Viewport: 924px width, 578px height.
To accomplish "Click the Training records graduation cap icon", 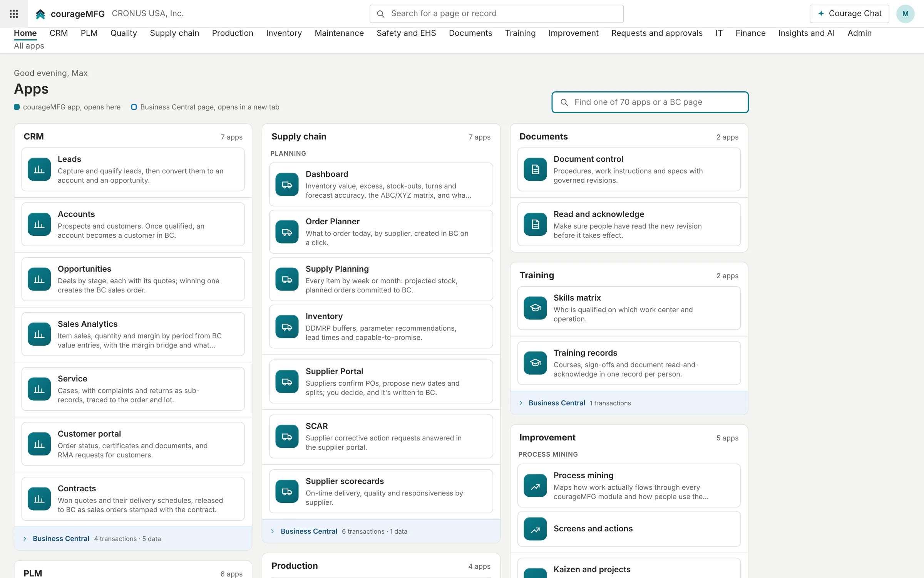I will point(535,363).
